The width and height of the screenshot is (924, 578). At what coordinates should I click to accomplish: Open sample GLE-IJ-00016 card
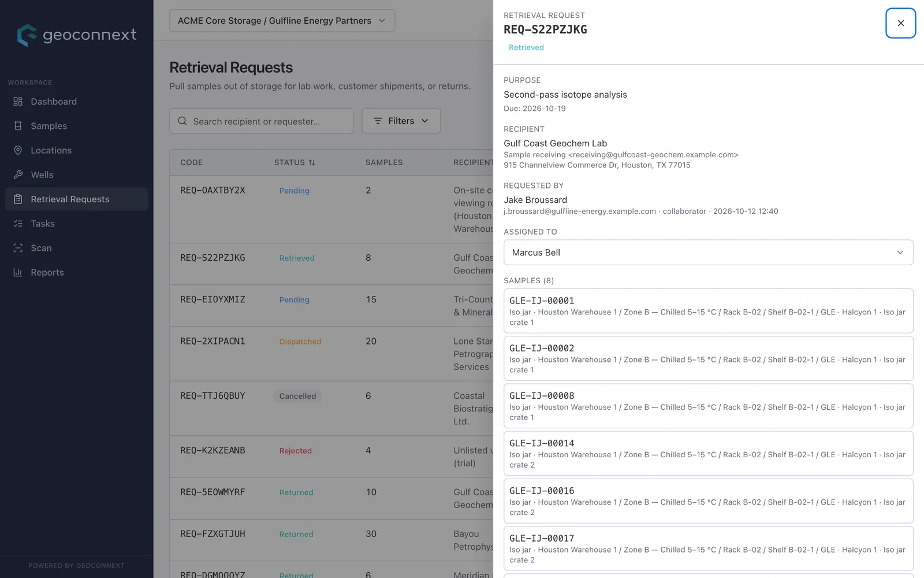coord(708,501)
